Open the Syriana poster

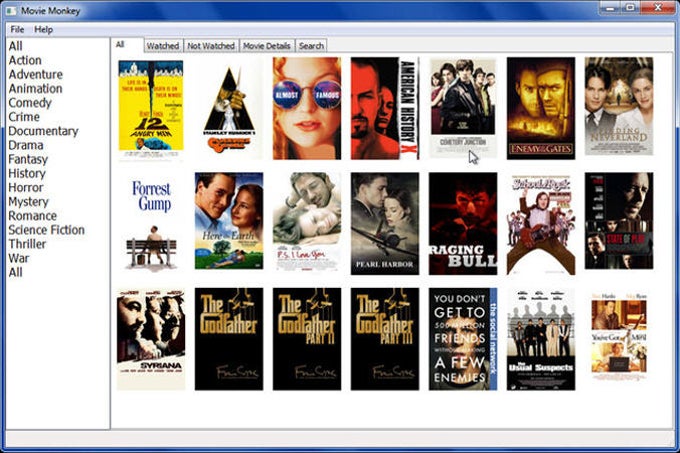click(151, 339)
